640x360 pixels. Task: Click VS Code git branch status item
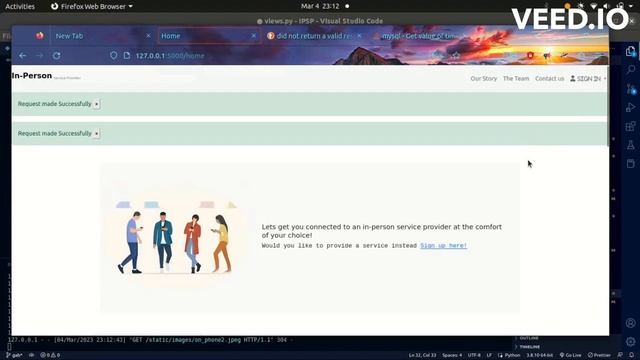coord(14,355)
